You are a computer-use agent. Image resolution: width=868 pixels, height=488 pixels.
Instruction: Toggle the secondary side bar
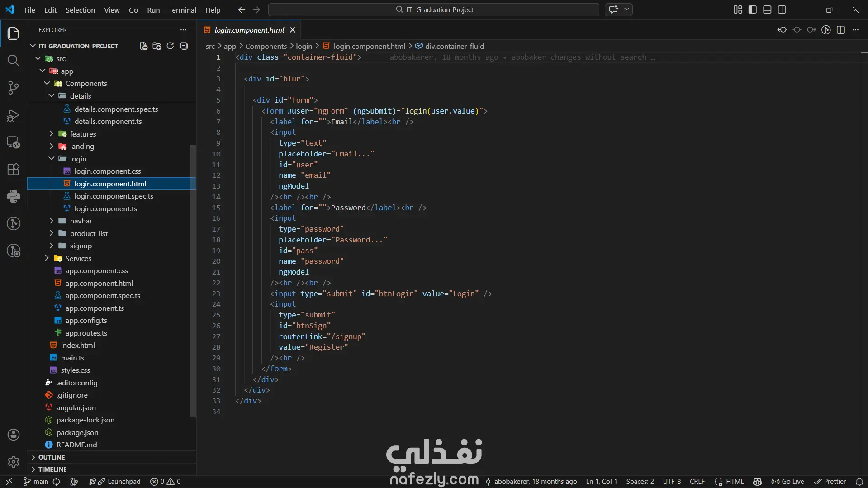click(x=782, y=9)
